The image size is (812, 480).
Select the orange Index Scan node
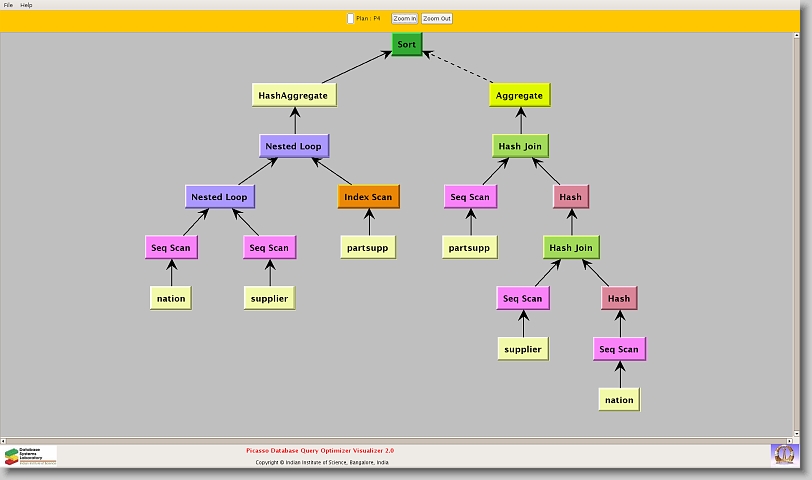368,197
